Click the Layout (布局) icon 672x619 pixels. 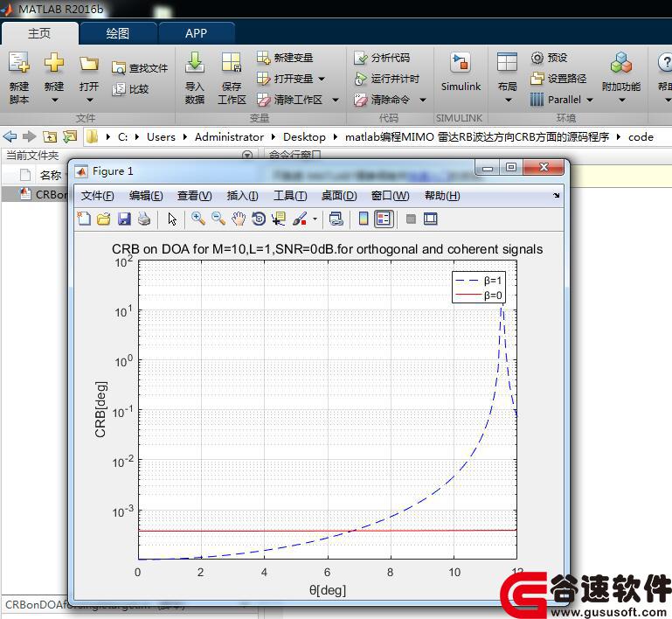507,63
